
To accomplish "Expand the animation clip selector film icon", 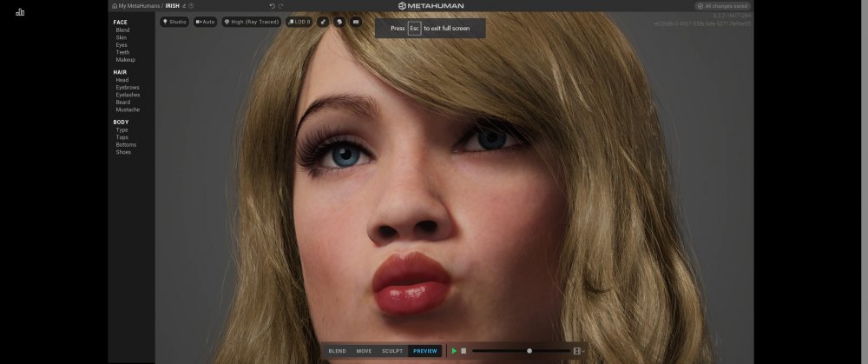I will 578,351.
